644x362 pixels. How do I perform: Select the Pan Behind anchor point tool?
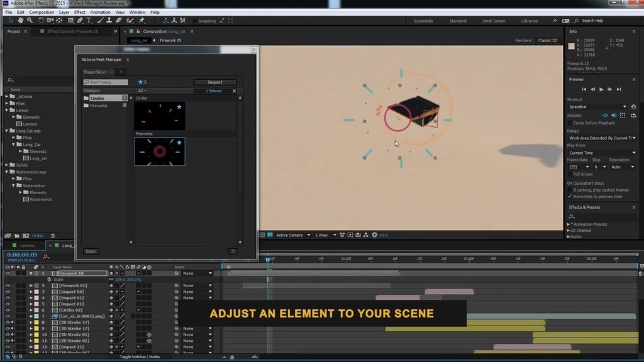coord(60,21)
